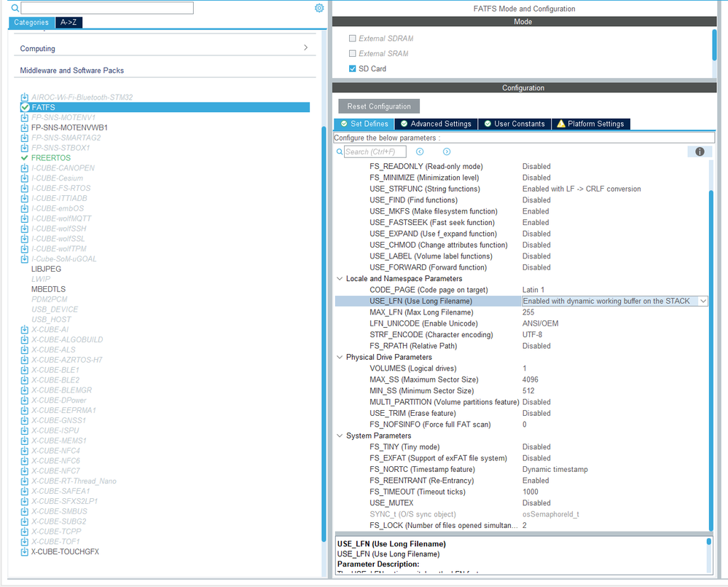Switch to the A->Z tab
The width and height of the screenshot is (728, 587).
tap(69, 23)
